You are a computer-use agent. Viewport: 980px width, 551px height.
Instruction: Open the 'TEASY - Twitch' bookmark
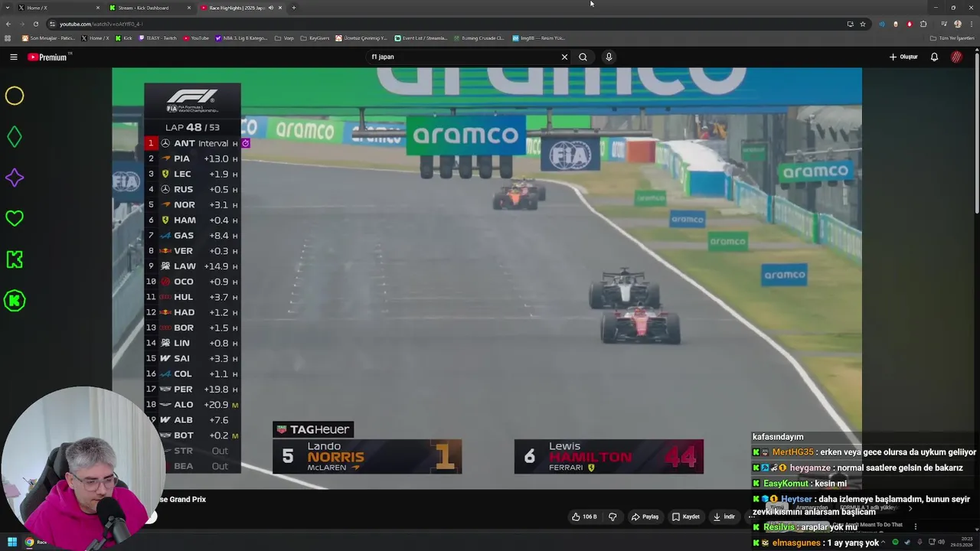pyautogui.click(x=158, y=37)
